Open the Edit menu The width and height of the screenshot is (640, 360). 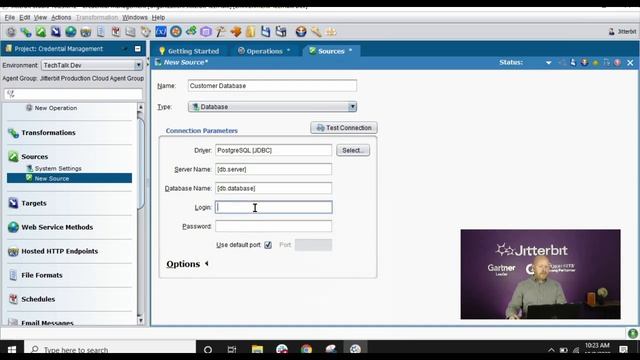(x=24, y=18)
